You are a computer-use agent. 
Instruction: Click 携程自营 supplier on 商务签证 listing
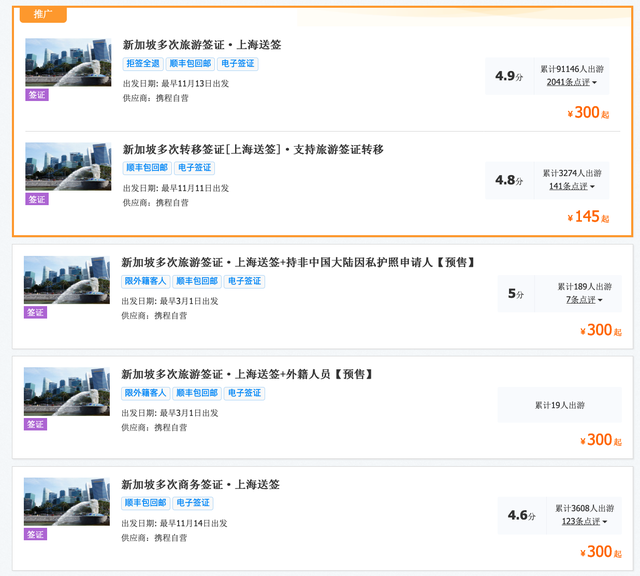pos(171,538)
